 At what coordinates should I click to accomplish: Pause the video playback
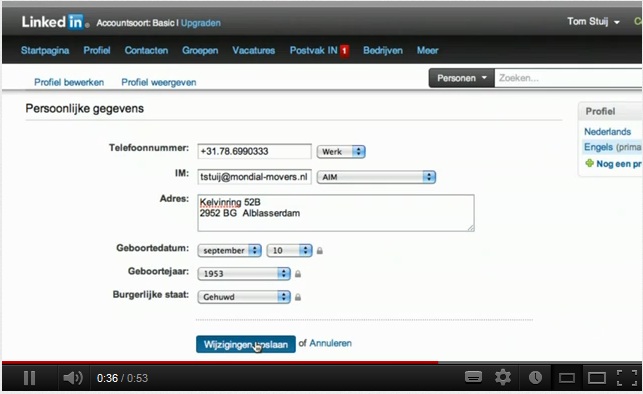30,378
